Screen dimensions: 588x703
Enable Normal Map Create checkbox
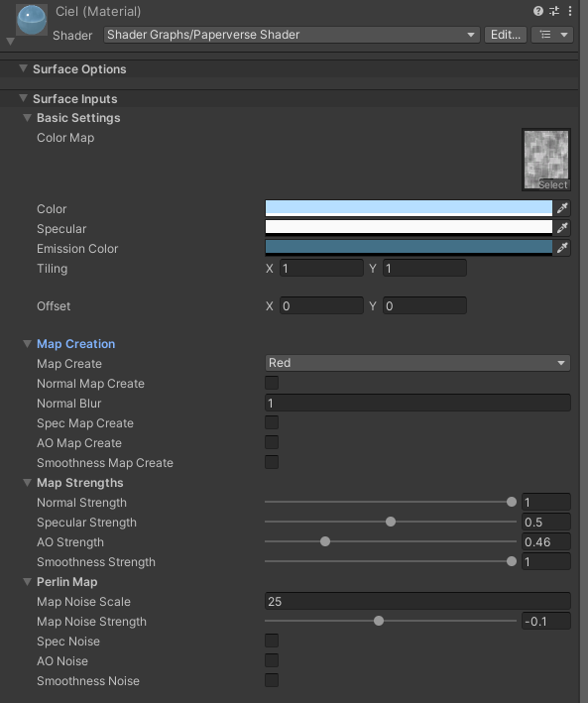pyautogui.click(x=272, y=383)
